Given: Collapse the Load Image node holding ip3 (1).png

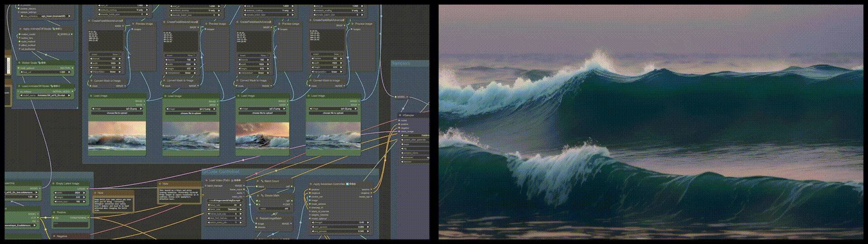Looking at the screenshot, I should (238, 96).
